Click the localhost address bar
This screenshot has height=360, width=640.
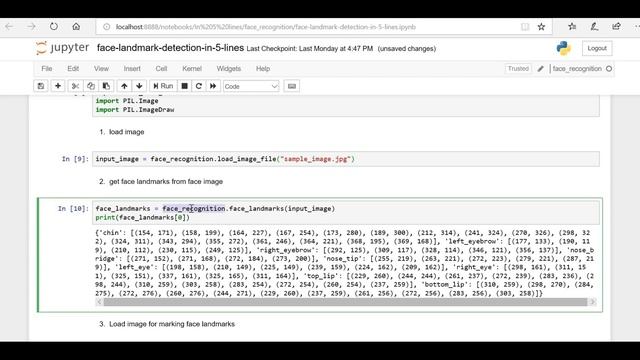(x=265, y=27)
